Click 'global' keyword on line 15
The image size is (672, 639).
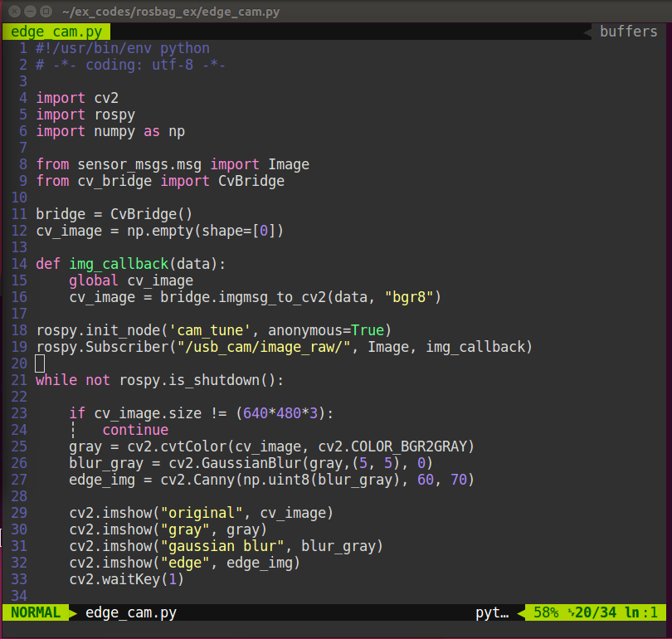pos(94,280)
